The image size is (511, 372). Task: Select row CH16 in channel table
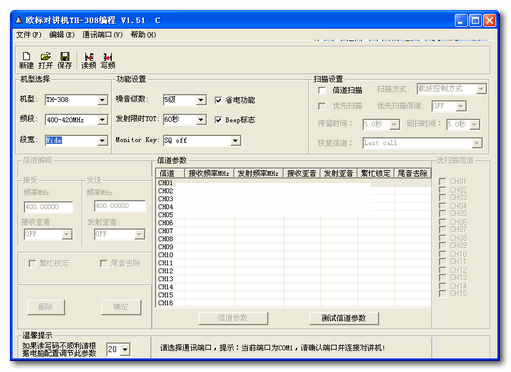tap(293, 303)
